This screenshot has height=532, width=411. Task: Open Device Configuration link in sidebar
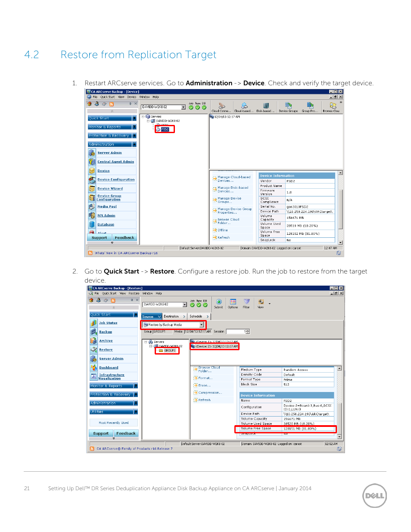click(x=116, y=180)
